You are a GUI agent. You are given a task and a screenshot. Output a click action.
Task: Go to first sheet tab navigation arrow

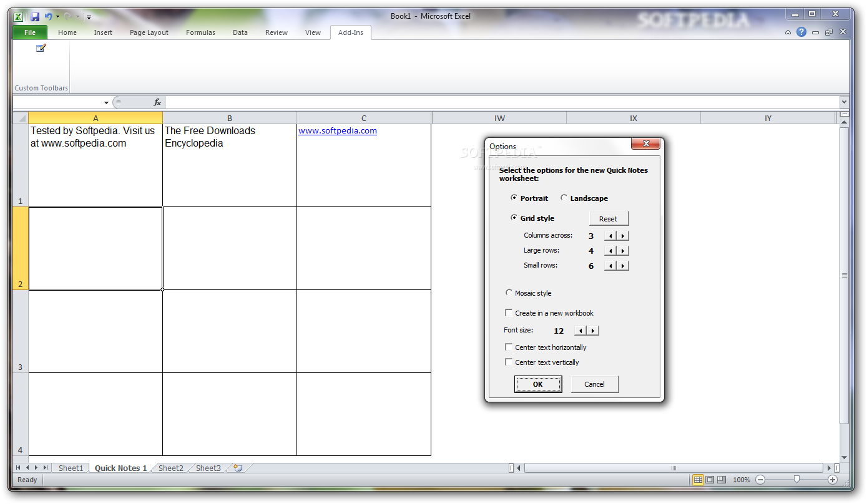point(18,468)
